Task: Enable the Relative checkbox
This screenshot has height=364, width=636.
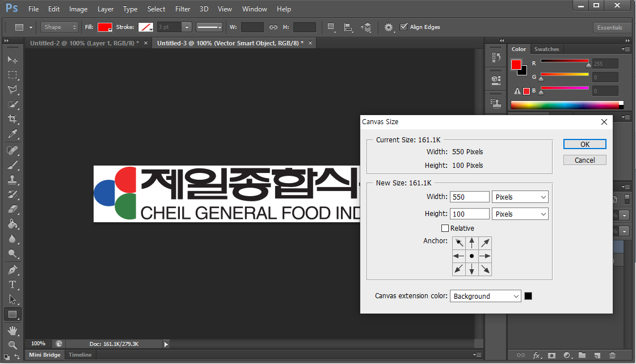Action: click(445, 228)
